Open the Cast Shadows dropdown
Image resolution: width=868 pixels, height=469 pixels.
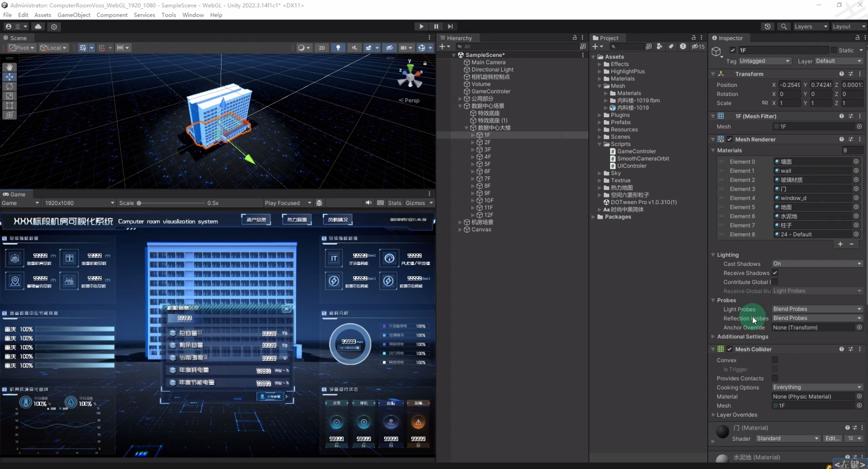coord(816,264)
